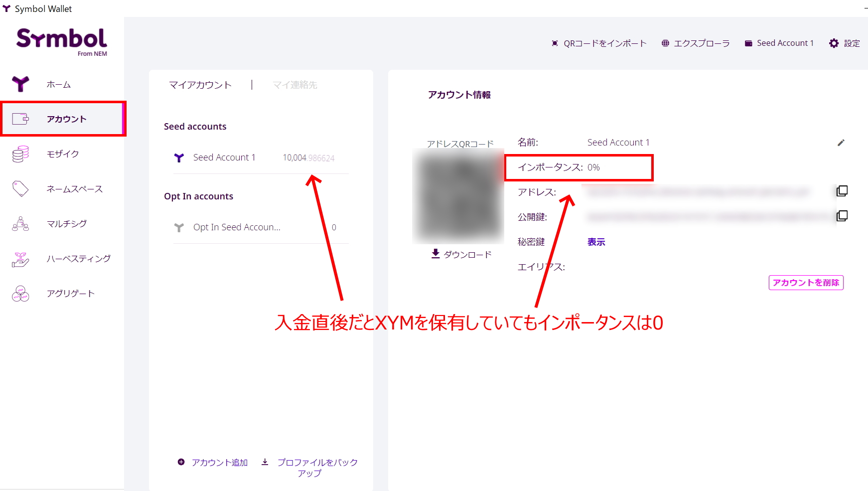Copy the 公開鍵 using its copy icon
Image resolution: width=868 pixels, height=491 pixels.
(842, 216)
